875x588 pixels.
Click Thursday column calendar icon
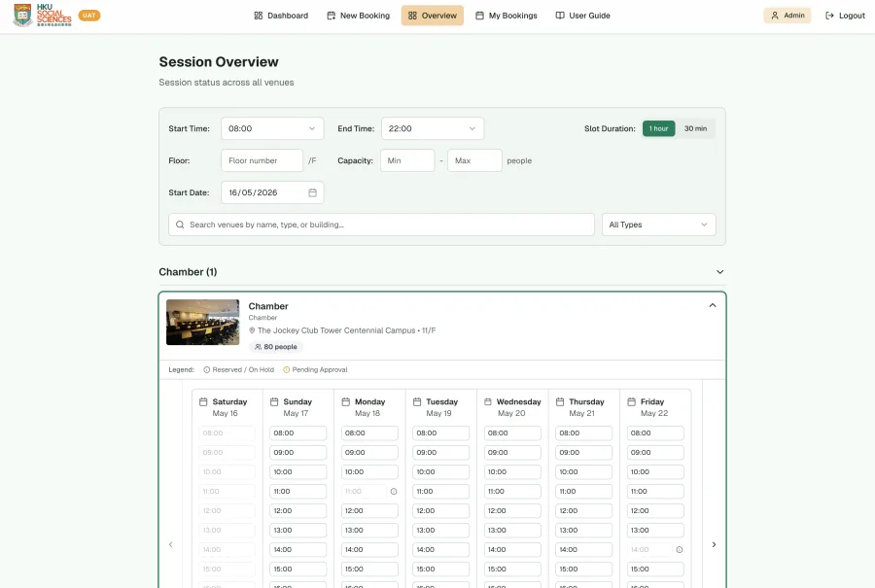560,401
